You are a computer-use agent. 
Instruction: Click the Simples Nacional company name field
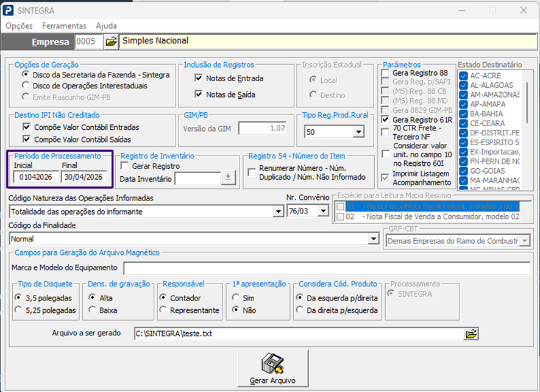click(328, 41)
